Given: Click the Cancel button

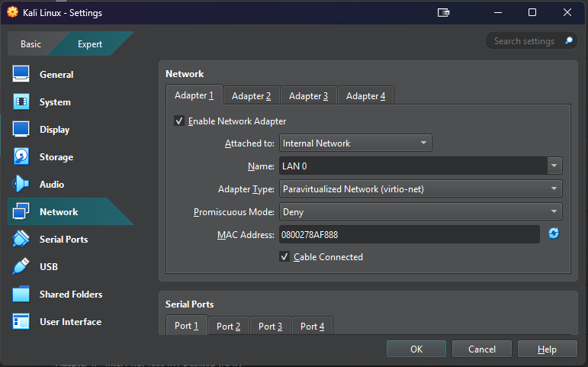Looking at the screenshot, I should point(482,349).
